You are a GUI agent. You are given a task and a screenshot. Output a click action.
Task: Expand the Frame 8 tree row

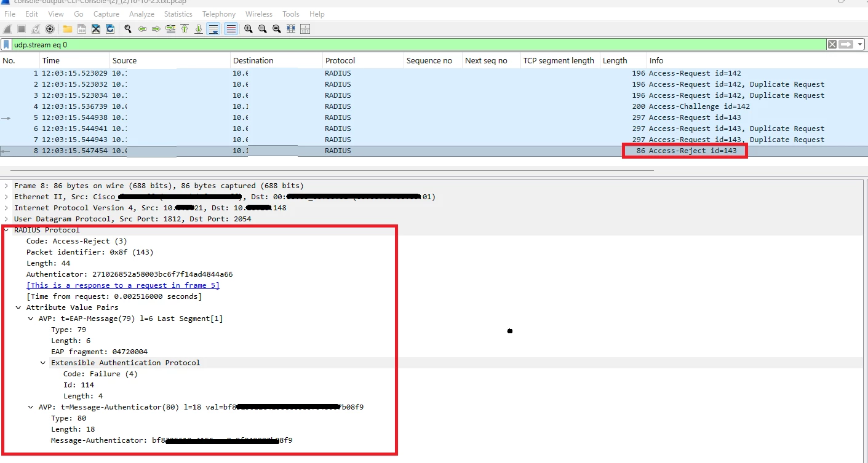click(6, 186)
